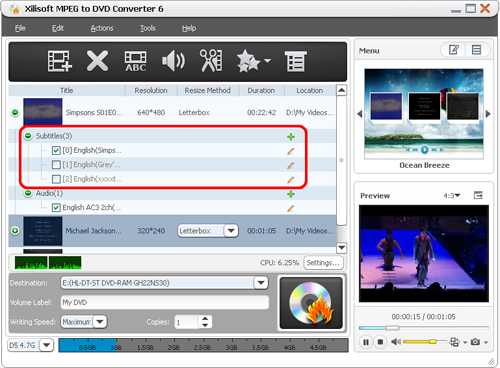The image size is (500, 368).
Task: Click the Volume Label input field
Action: (x=165, y=302)
